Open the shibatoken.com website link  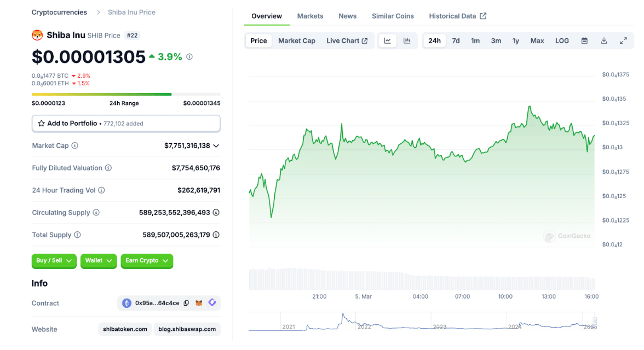click(125, 329)
